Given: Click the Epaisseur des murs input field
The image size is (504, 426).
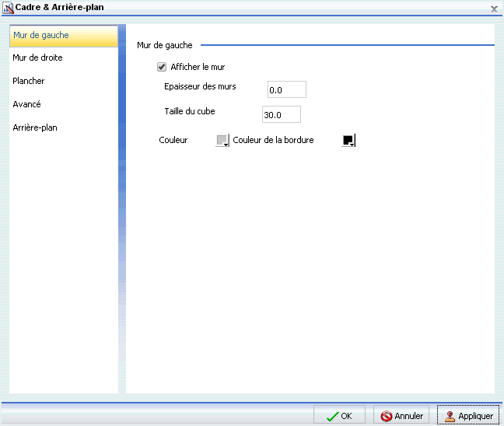Looking at the screenshot, I should point(287,89).
